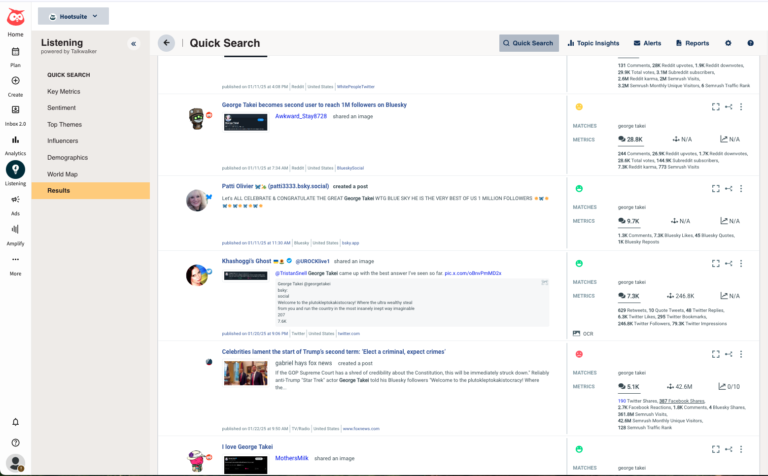The width and height of the screenshot is (768, 476).
Task: Open notifications bell icon
Action: (15, 422)
